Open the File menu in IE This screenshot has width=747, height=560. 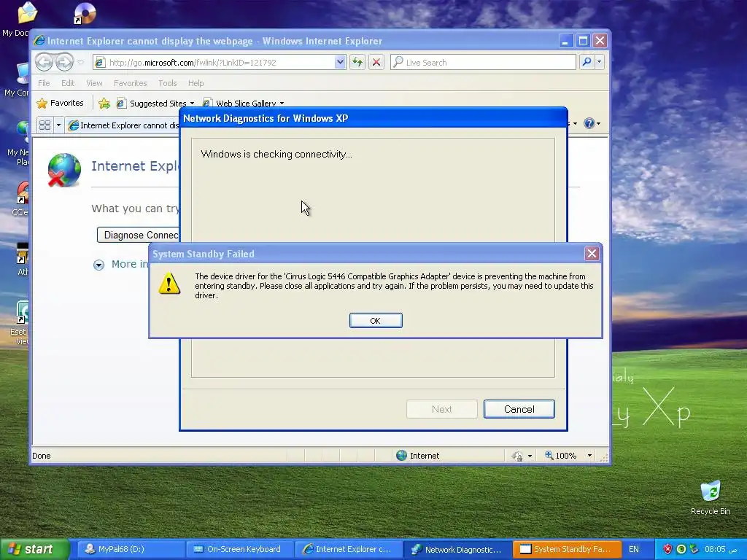(44, 83)
